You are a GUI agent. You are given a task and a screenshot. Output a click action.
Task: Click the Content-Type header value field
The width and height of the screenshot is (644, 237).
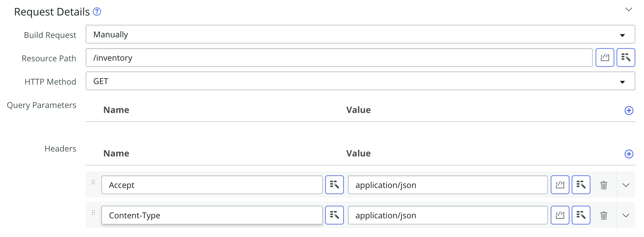[448, 215]
